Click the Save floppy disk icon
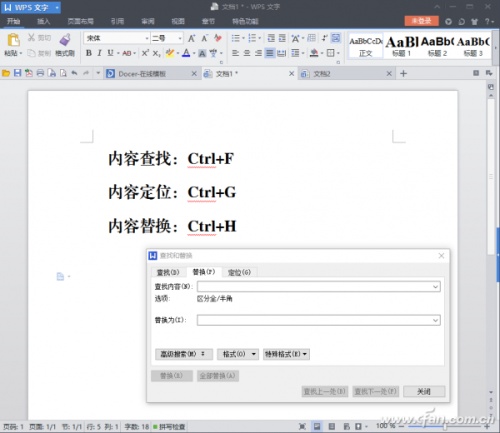This screenshot has width=500, height=433. click(17, 73)
